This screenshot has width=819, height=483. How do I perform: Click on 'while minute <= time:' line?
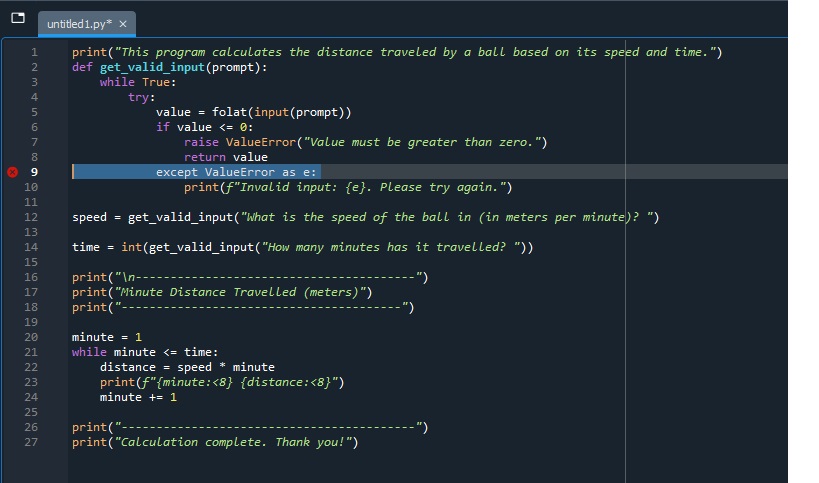coord(145,352)
